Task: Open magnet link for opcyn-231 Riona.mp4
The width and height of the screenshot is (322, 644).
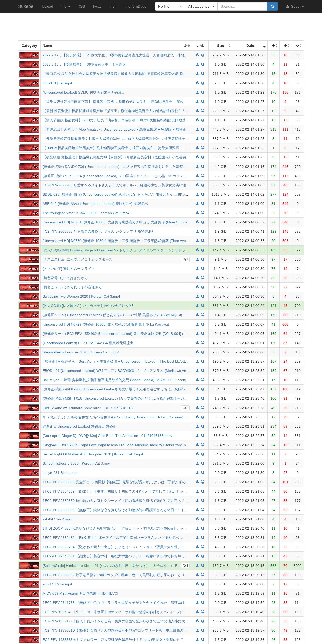Action: [x=203, y=473]
